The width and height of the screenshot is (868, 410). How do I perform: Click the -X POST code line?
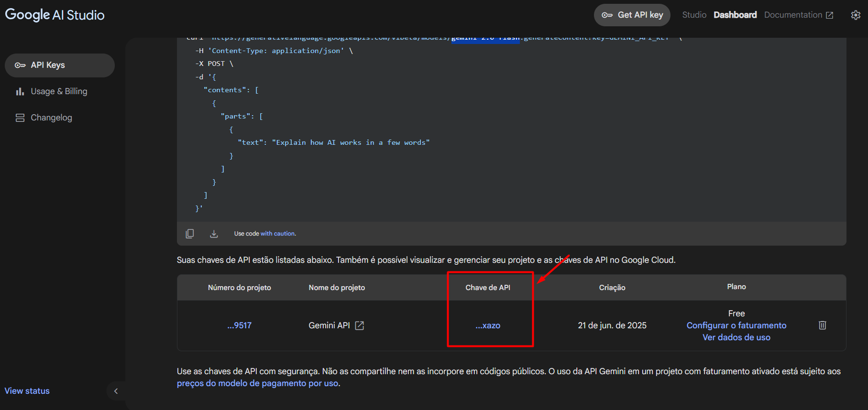tap(214, 64)
